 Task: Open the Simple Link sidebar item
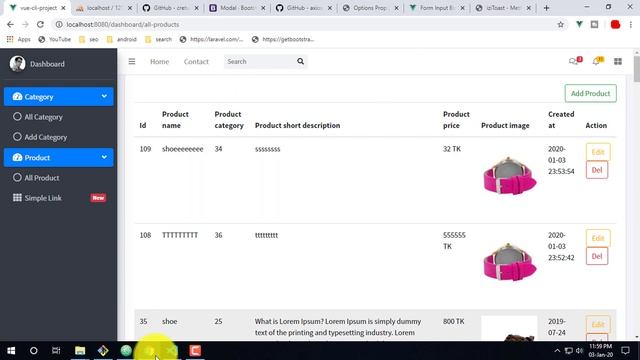[x=59, y=198]
